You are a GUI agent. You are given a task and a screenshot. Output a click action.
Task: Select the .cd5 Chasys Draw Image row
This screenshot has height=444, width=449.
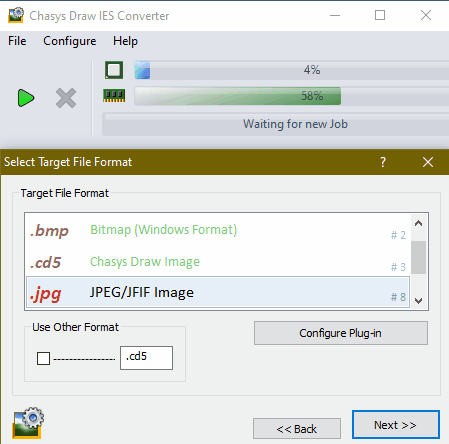click(x=218, y=262)
